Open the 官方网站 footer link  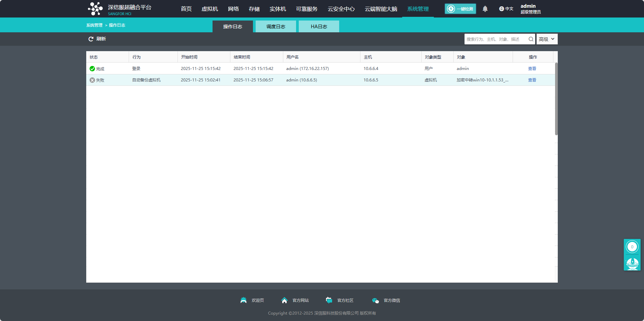[x=300, y=300]
